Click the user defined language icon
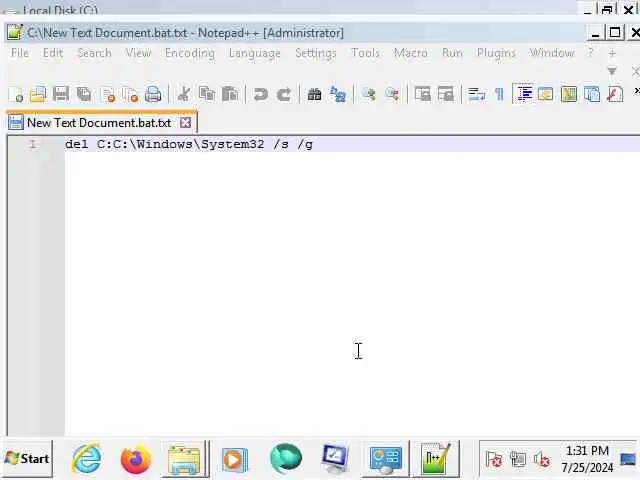 [x=546, y=94]
